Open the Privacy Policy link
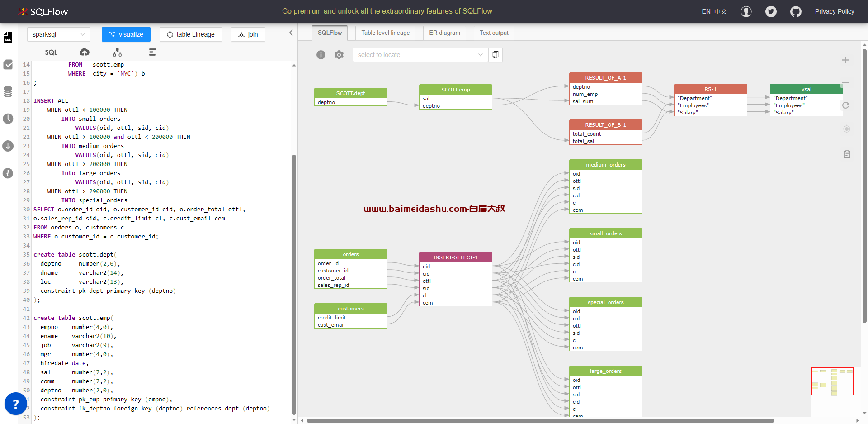Screen dimensions: 868x424 (x=835, y=11)
